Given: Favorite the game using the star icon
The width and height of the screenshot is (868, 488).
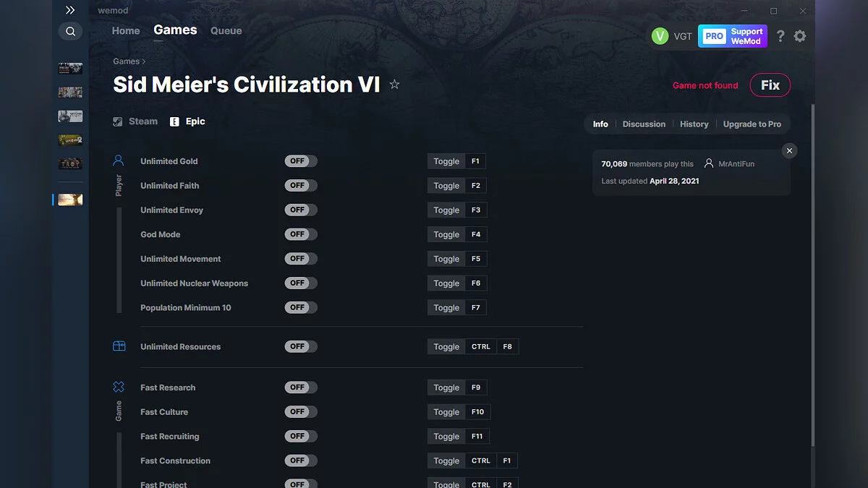Looking at the screenshot, I should click(x=394, y=84).
